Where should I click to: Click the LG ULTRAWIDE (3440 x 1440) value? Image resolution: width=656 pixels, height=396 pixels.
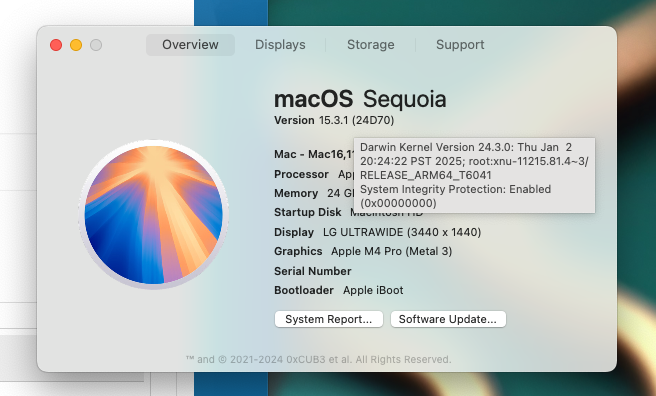[x=402, y=232]
